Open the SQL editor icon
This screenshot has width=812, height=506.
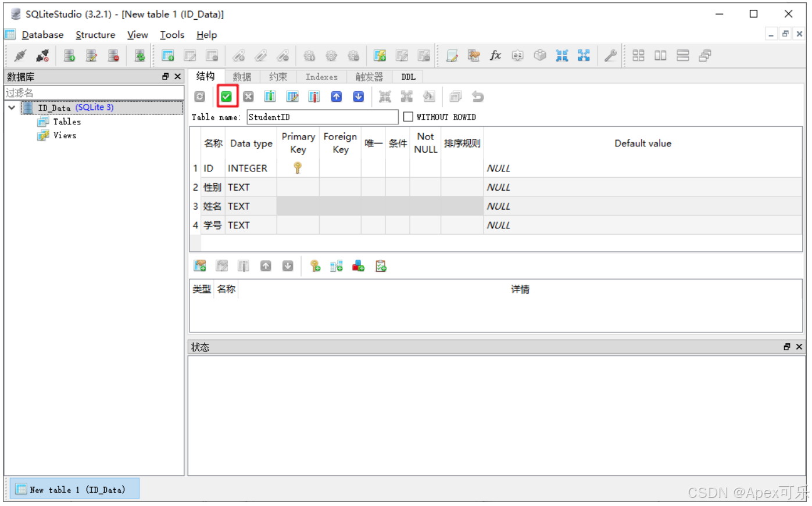tap(452, 56)
